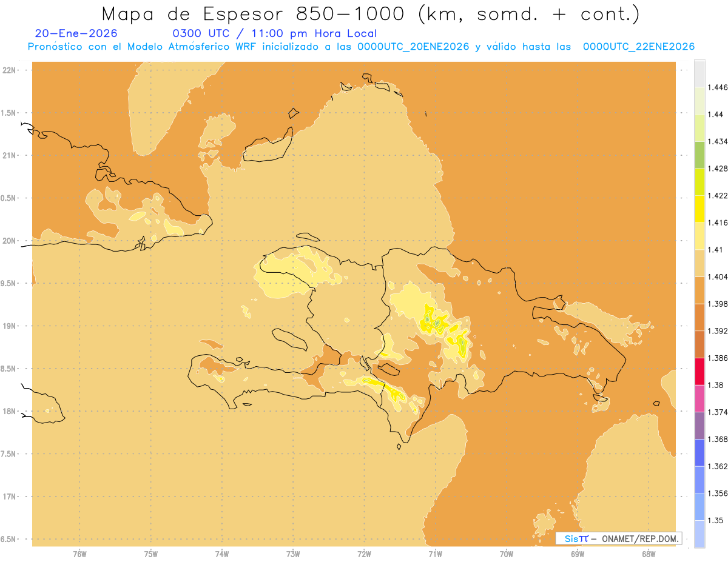
Task: Click the '21N' latitude label
Action: point(10,156)
